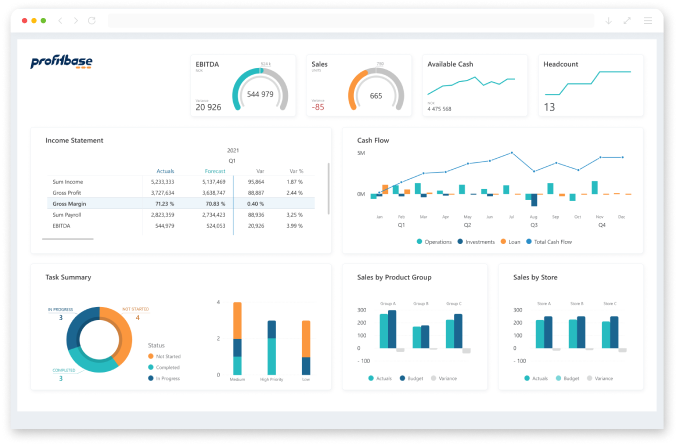Click the Q1 label on Cash Flow axis
The height and width of the screenshot is (445, 678).
click(x=401, y=225)
